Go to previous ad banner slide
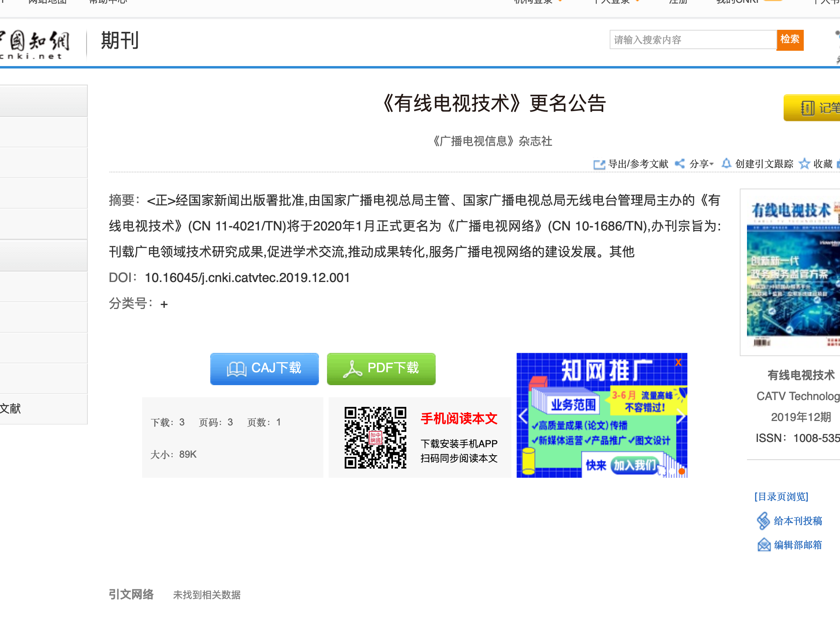Screen dimensions: 840x618 pos(523,416)
